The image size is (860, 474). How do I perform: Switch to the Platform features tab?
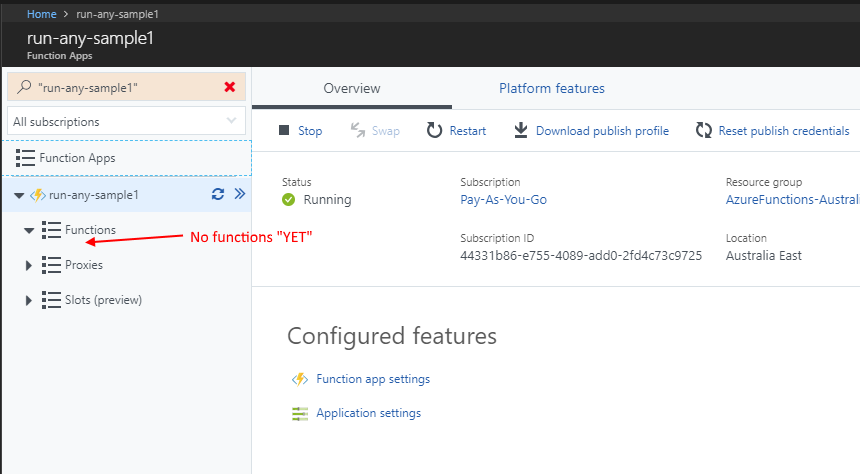point(551,89)
